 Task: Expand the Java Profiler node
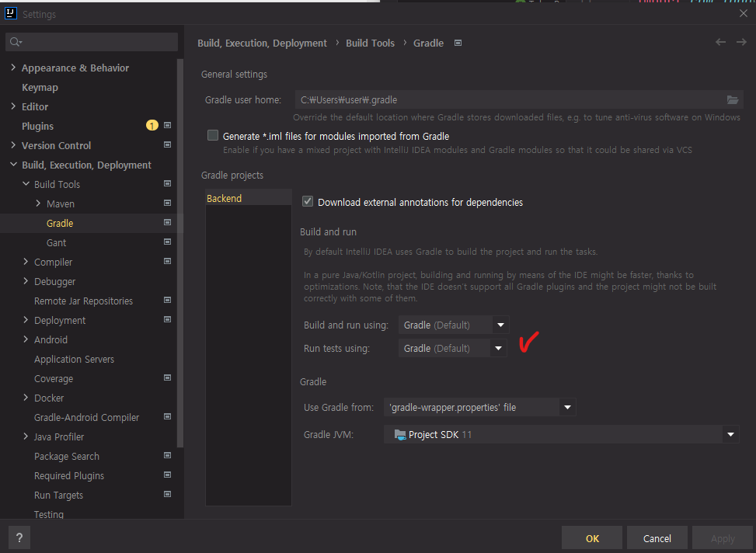pyautogui.click(x=26, y=436)
